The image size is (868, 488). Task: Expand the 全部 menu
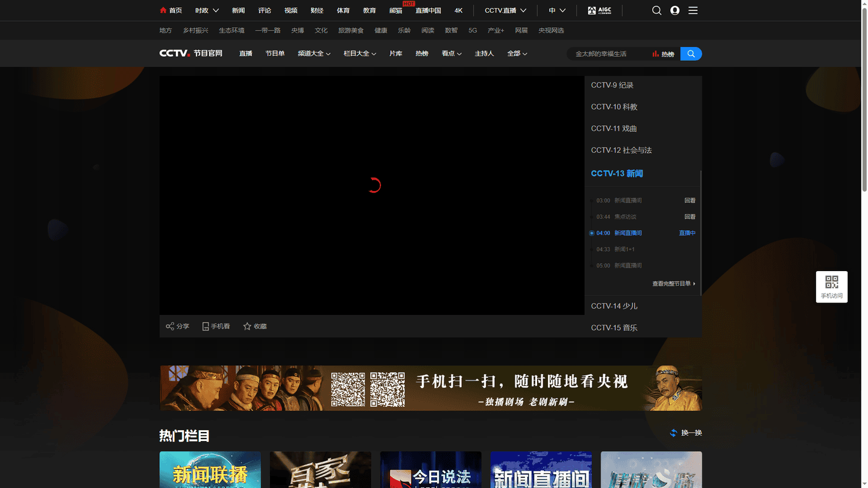tap(517, 54)
